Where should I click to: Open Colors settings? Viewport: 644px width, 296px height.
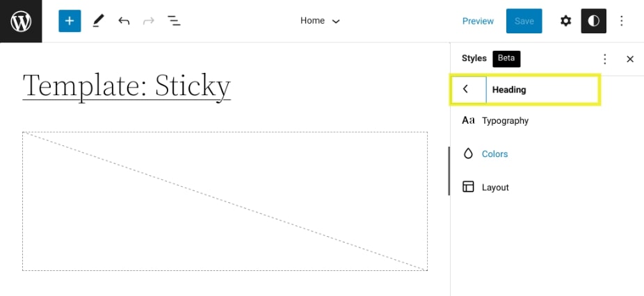[x=494, y=154]
